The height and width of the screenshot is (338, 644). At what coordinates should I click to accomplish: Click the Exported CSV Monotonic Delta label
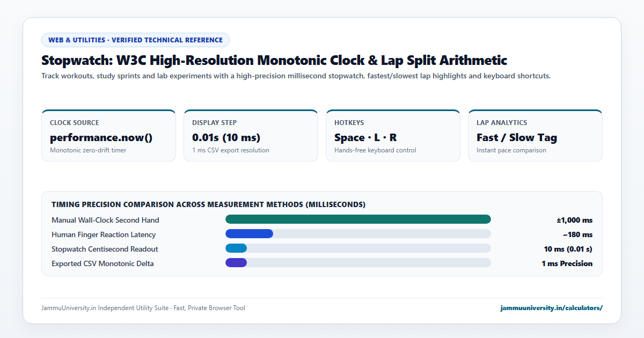click(103, 263)
